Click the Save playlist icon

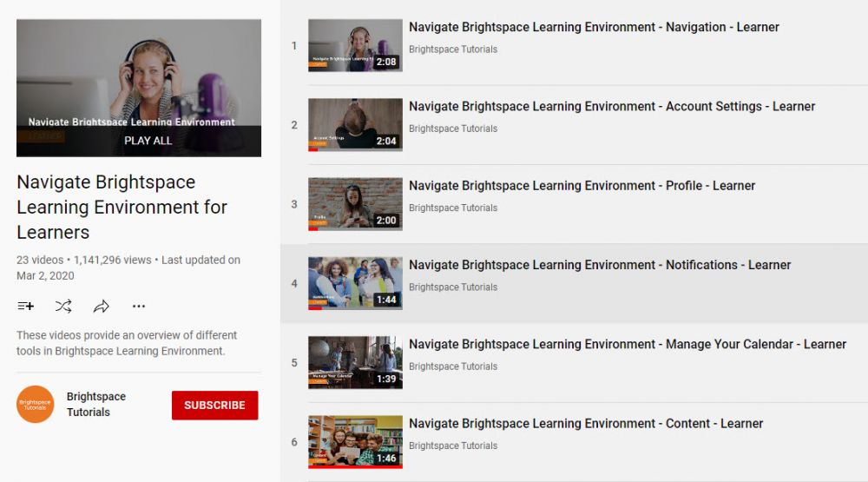(x=25, y=306)
